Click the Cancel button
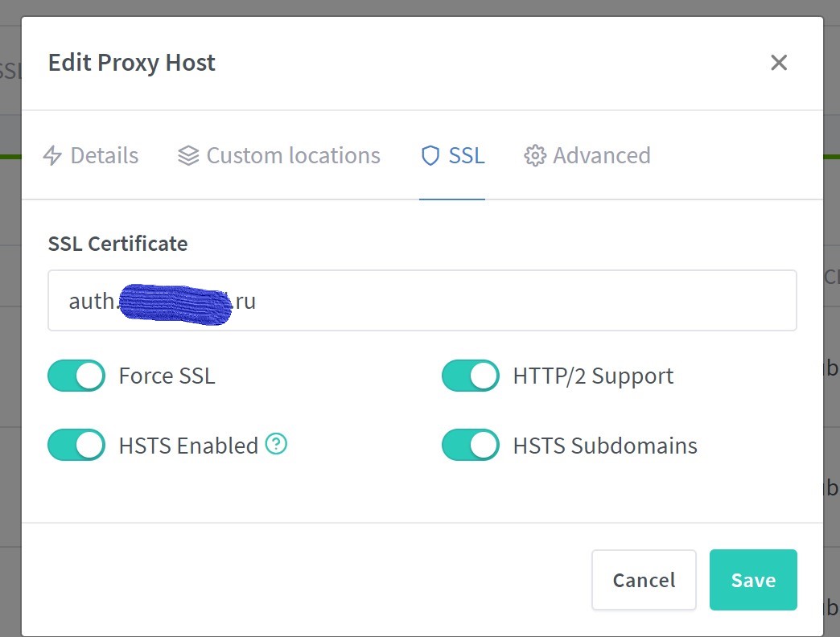 click(644, 580)
